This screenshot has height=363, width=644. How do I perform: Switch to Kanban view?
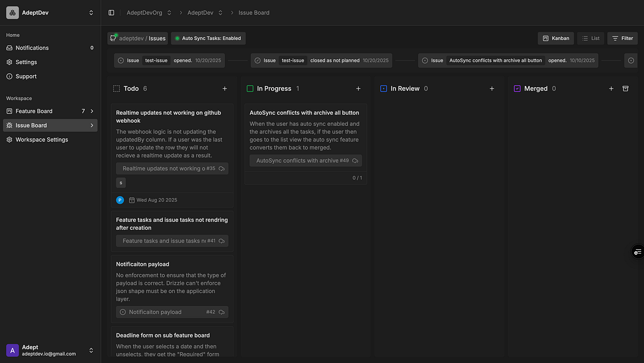point(555,38)
